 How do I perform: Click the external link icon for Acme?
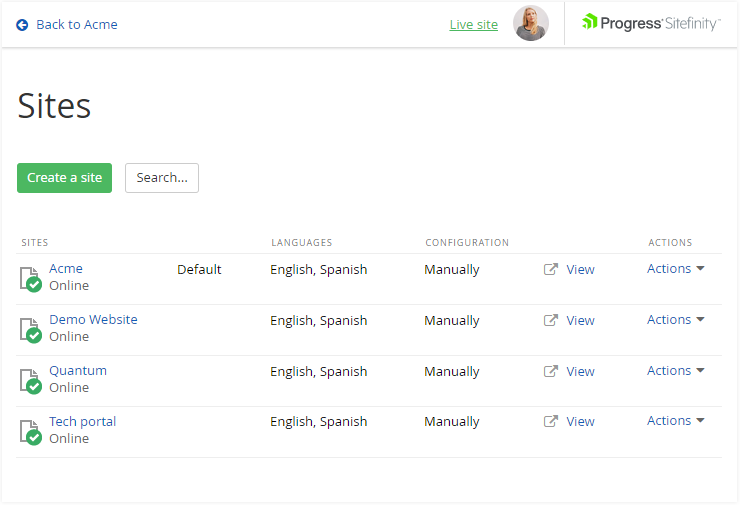coord(551,269)
